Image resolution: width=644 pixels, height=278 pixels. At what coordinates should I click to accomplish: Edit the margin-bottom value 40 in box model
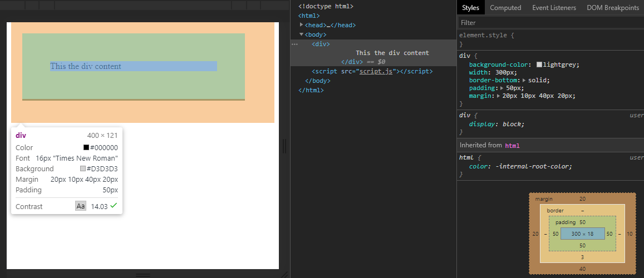click(x=582, y=269)
